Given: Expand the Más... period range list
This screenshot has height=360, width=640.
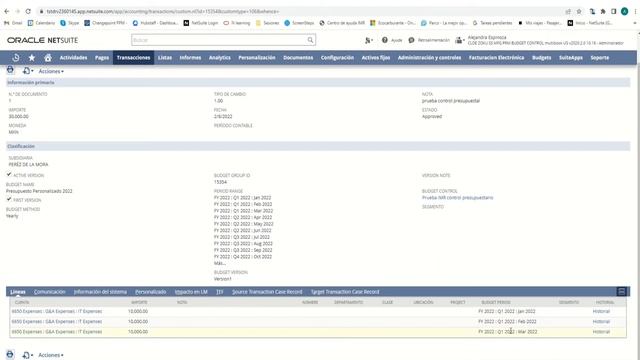Looking at the screenshot, I should pos(220,263).
